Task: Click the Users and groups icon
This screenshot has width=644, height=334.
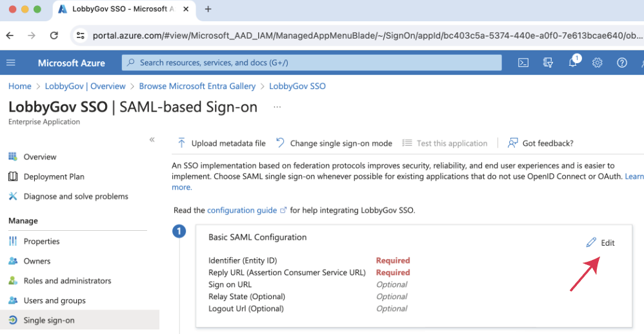Action: (13, 300)
